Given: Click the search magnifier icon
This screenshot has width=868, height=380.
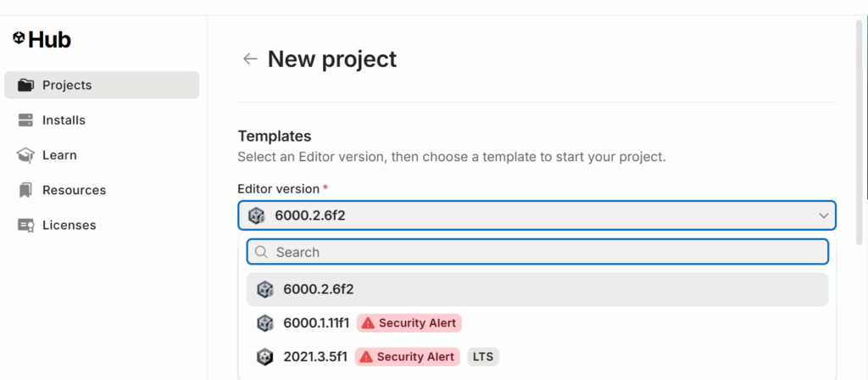Looking at the screenshot, I should point(261,252).
